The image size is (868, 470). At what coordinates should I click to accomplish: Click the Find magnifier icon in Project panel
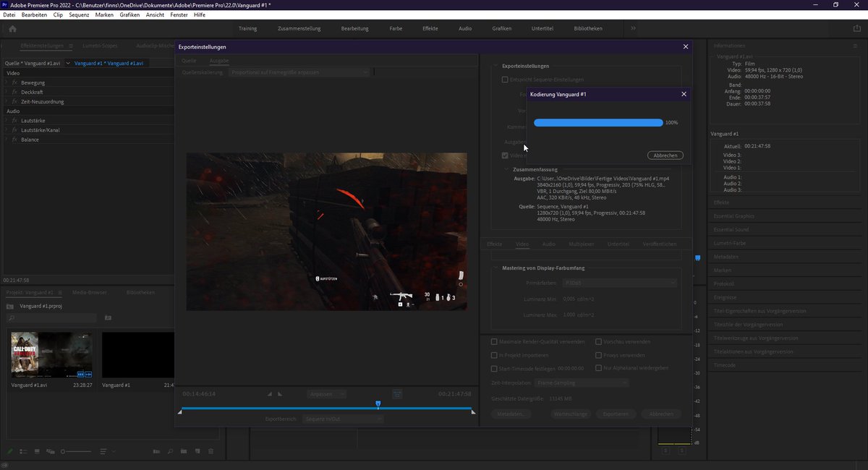pyautogui.click(x=170, y=451)
